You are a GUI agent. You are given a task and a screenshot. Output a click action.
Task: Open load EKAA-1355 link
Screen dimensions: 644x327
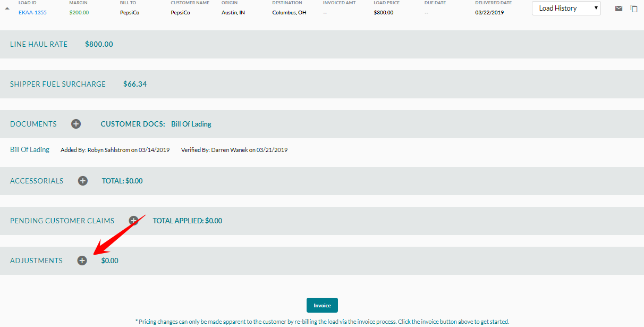(x=32, y=12)
